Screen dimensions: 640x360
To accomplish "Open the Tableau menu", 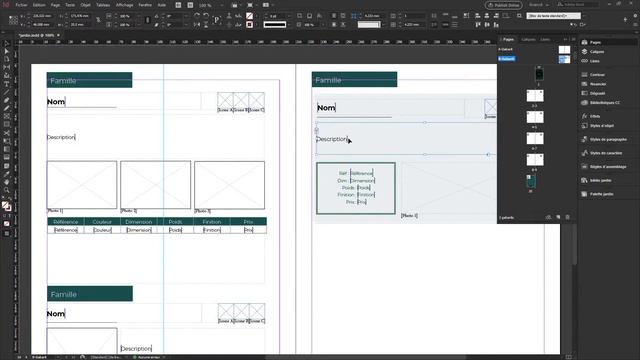I will tap(103, 5).
